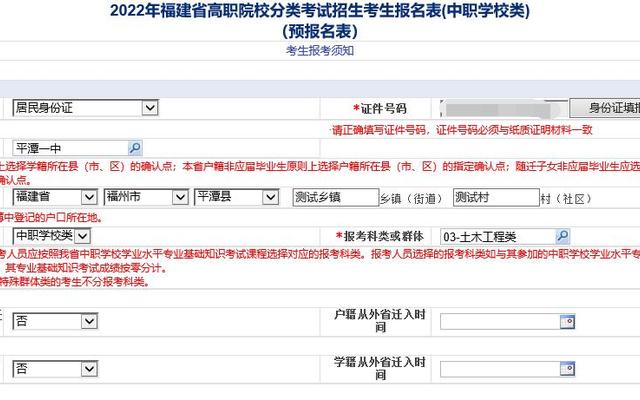Screen dimensions: 640x400
Task: Click the 户籍从外省迁入时间 date field
Action: tap(500, 322)
